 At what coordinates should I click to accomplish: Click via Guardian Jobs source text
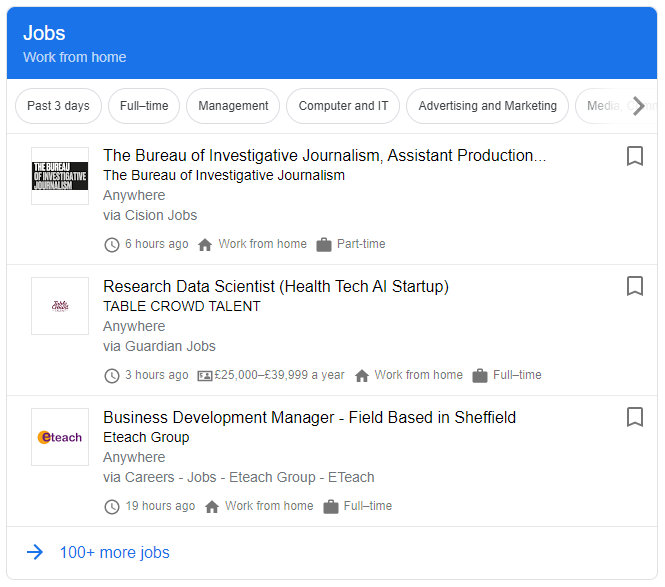159,347
